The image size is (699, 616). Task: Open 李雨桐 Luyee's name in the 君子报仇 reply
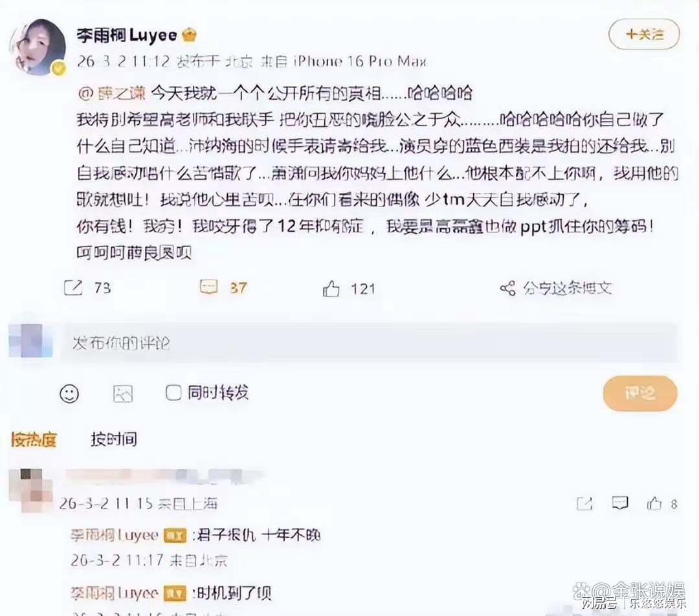tap(114, 535)
